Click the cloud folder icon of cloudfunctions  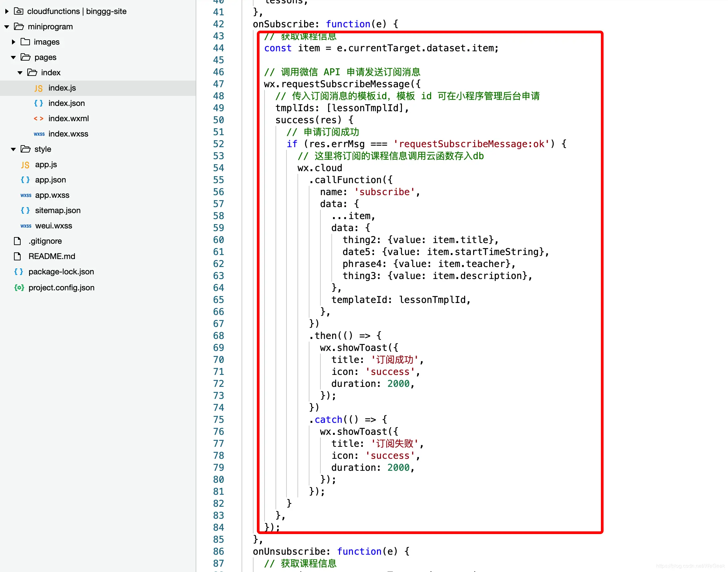tap(19, 11)
